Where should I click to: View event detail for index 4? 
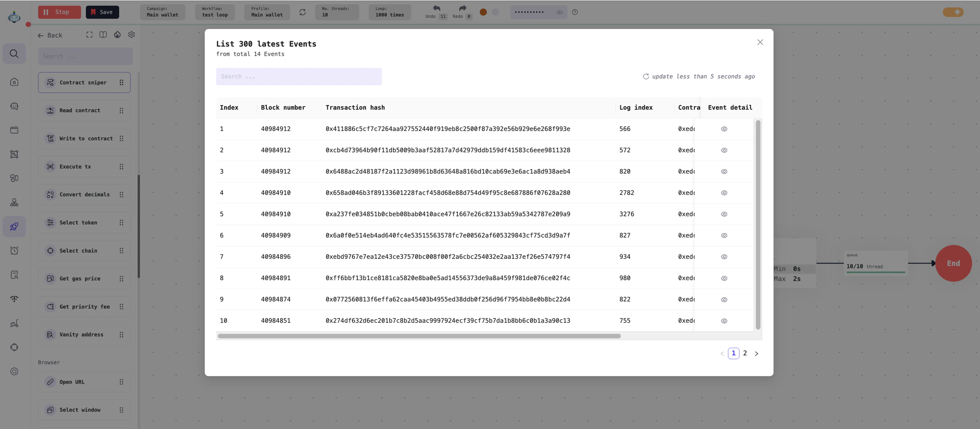pyautogui.click(x=724, y=193)
